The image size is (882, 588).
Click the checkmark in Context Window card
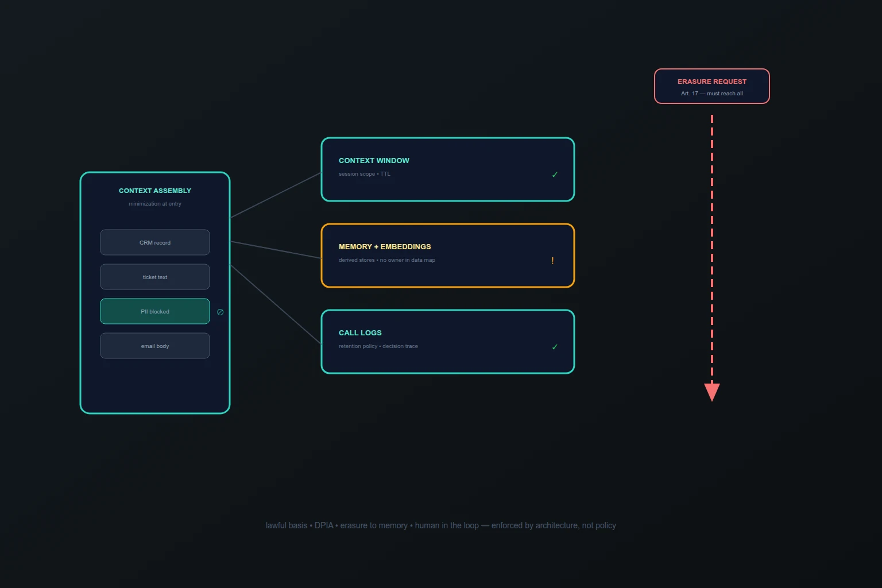555,175
